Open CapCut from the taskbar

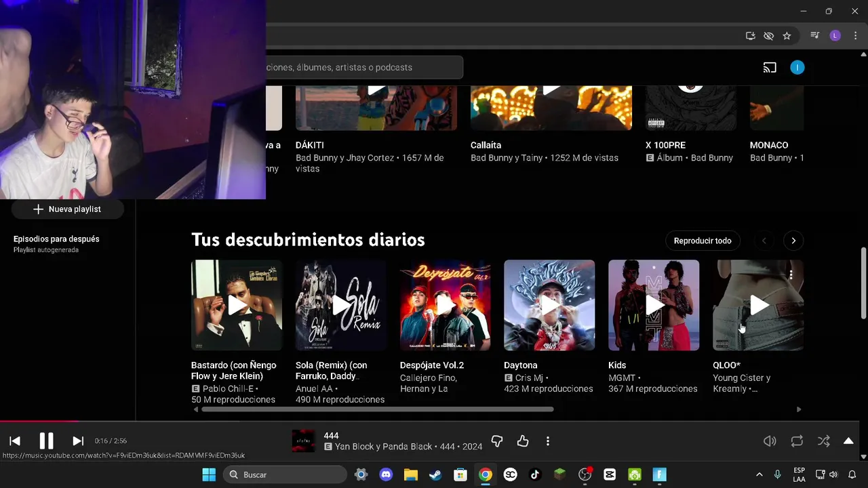(x=610, y=474)
